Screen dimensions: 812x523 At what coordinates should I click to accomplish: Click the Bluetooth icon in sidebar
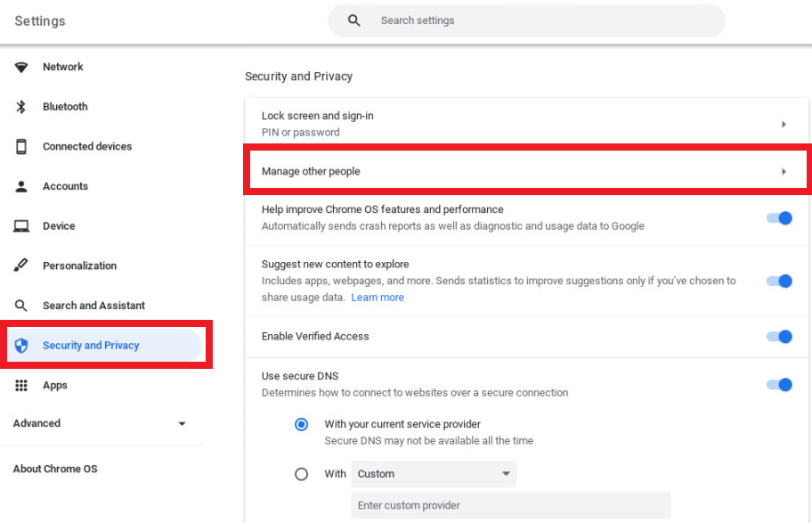coord(21,107)
